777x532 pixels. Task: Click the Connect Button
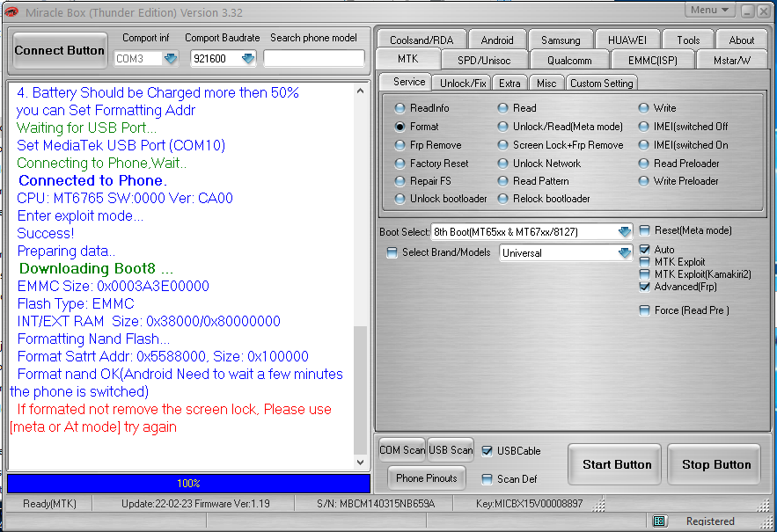[x=60, y=50]
